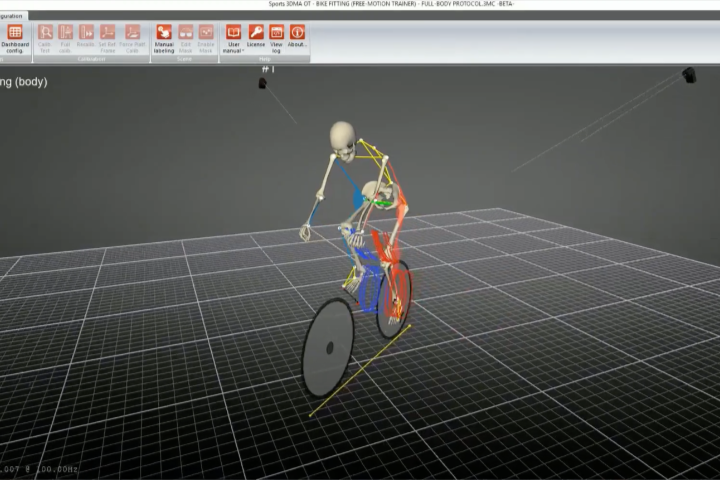Switch to the Configuration ribbon tab
This screenshot has width=720, height=480.
click(13, 16)
